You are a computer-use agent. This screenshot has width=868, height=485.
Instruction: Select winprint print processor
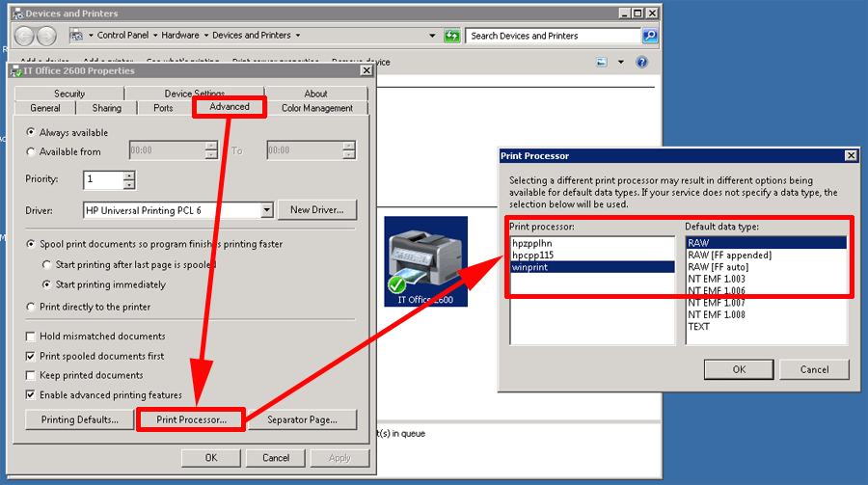pyautogui.click(x=592, y=267)
